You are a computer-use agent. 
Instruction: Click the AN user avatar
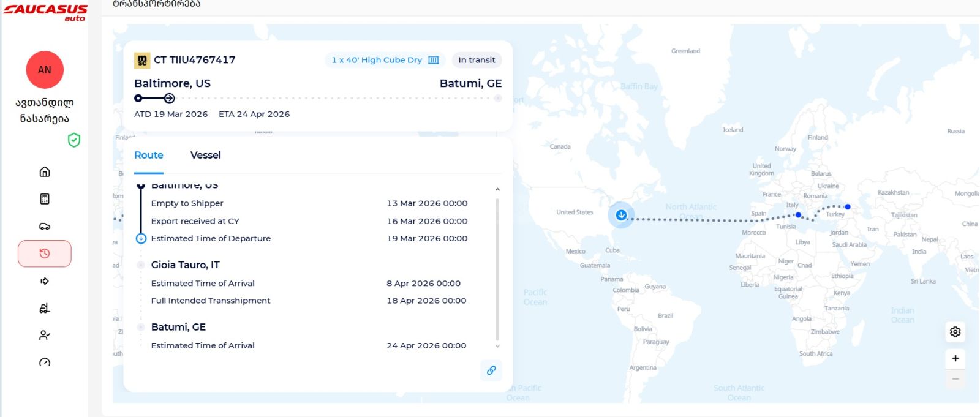click(x=45, y=70)
